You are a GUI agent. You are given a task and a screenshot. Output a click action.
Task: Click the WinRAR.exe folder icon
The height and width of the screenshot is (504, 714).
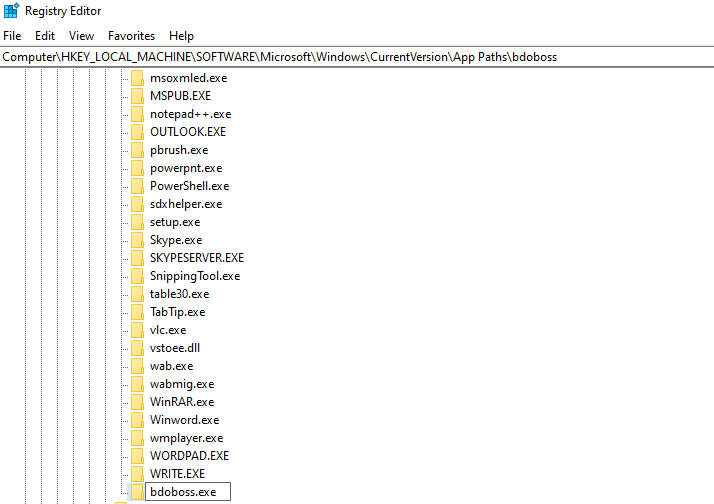pyautogui.click(x=137, y=402)
